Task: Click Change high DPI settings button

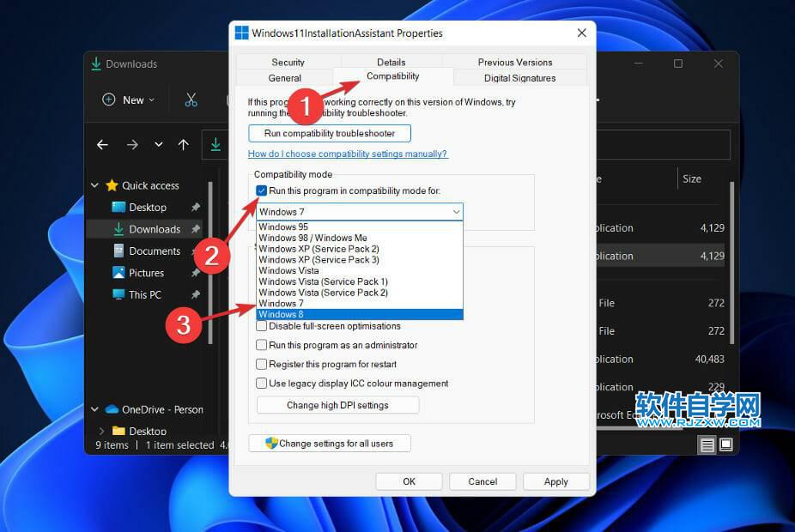Action: pos(337,405)
